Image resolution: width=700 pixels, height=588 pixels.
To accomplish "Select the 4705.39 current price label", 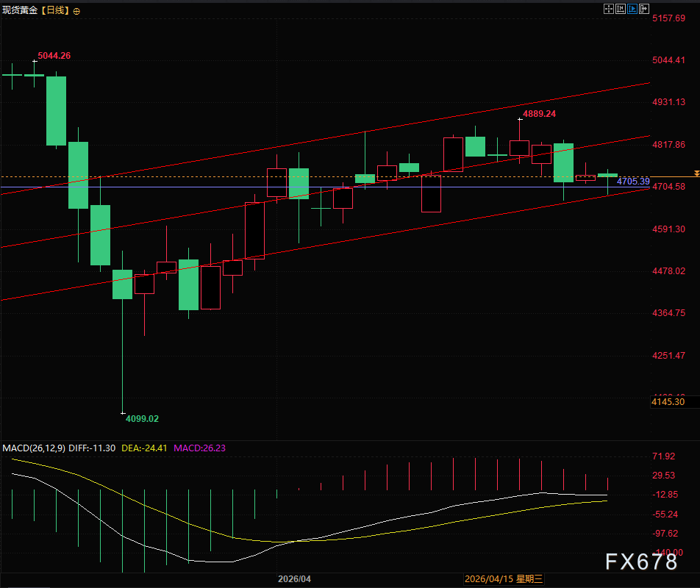I will click(633, 181).
